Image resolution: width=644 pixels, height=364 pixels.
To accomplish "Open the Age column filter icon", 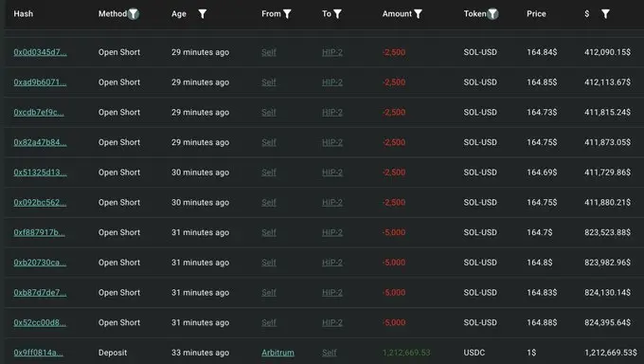I will 203,14.
